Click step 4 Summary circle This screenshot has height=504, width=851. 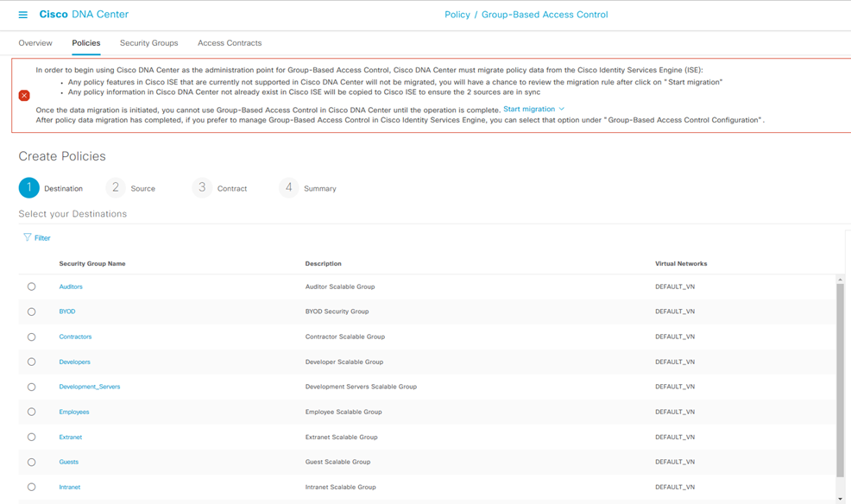click(x=289, y=187)
